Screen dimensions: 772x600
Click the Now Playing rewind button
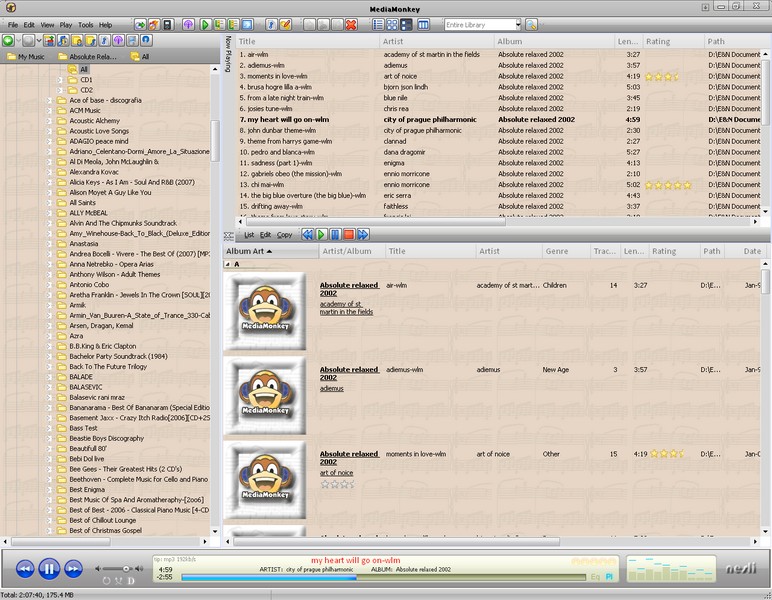307,234
